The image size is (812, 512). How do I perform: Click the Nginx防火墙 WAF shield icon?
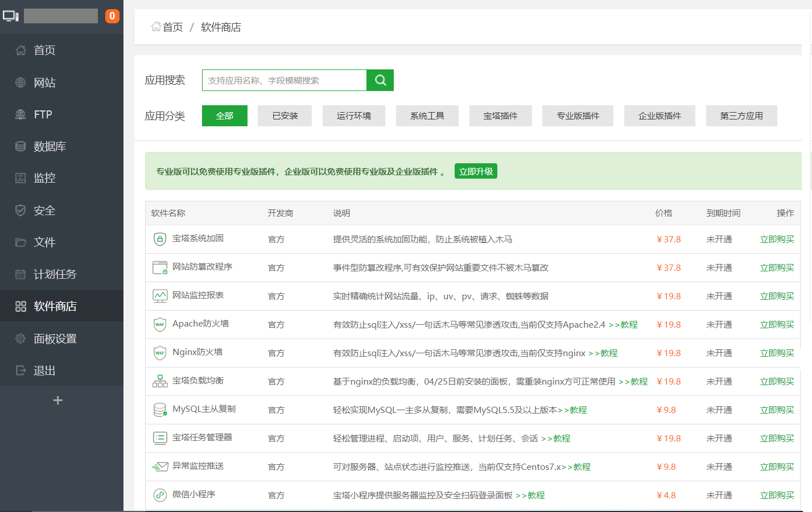tap(160, 353)
